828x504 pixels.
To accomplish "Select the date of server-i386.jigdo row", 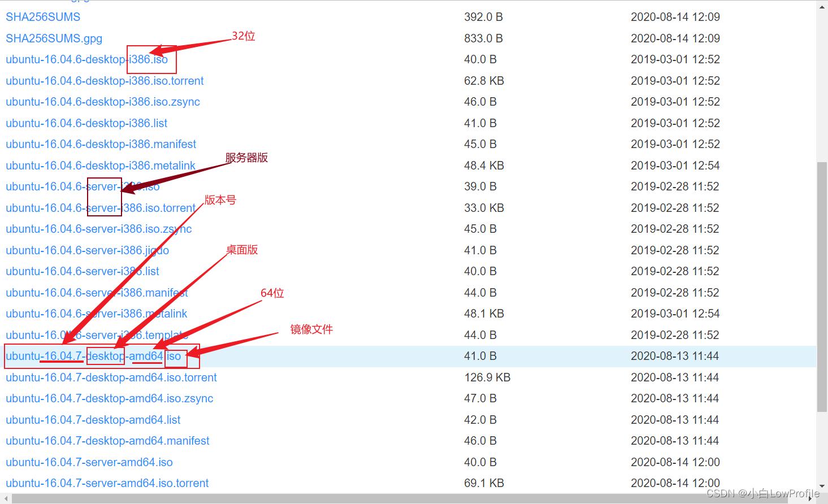I will coord(675,250).
